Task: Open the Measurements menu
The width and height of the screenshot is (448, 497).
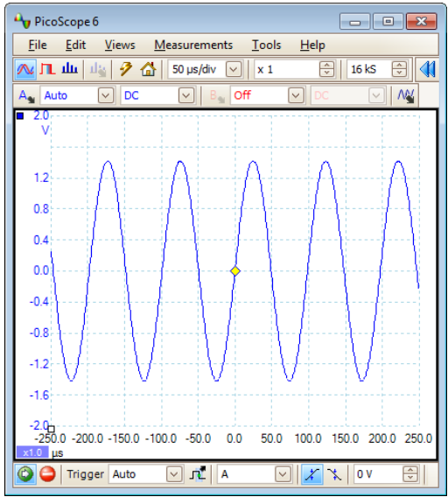Action: 193,45
